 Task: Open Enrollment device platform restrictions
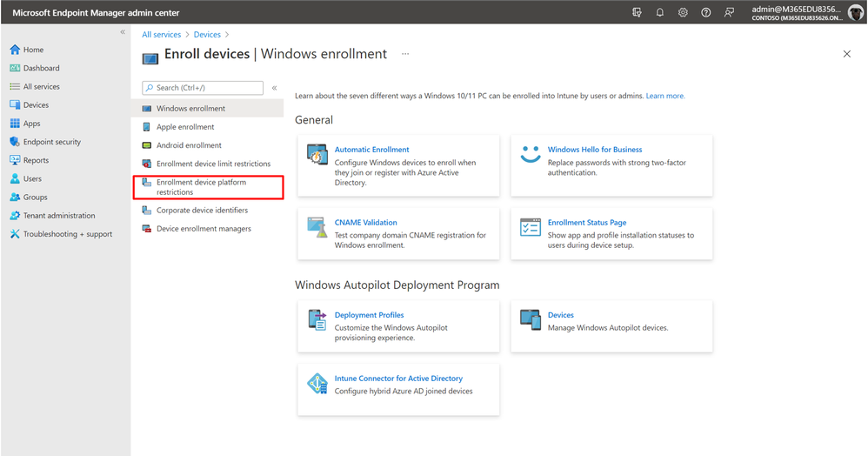click(x=208, y=187)
